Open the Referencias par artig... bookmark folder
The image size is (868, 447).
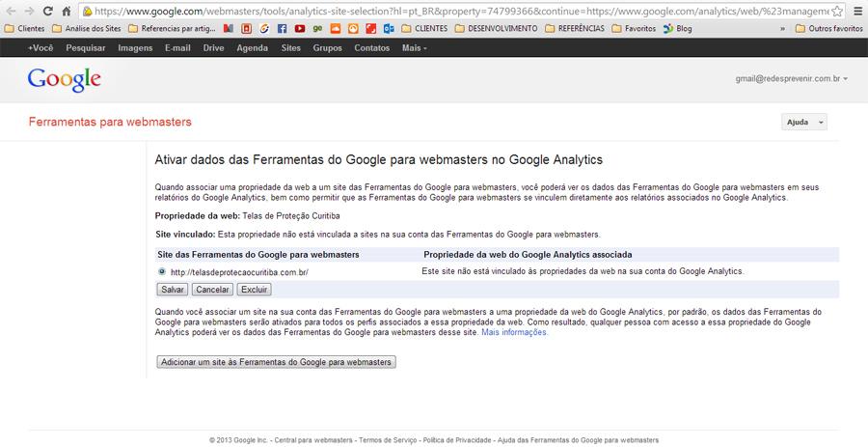[173, 28]
